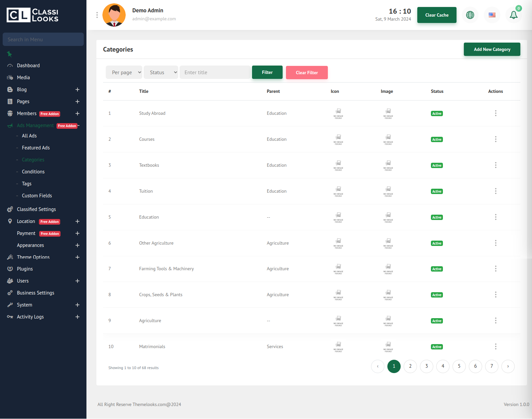Go to page 3 of results
The width and height of the screenshot is (532, 419).
pos(426,366)
